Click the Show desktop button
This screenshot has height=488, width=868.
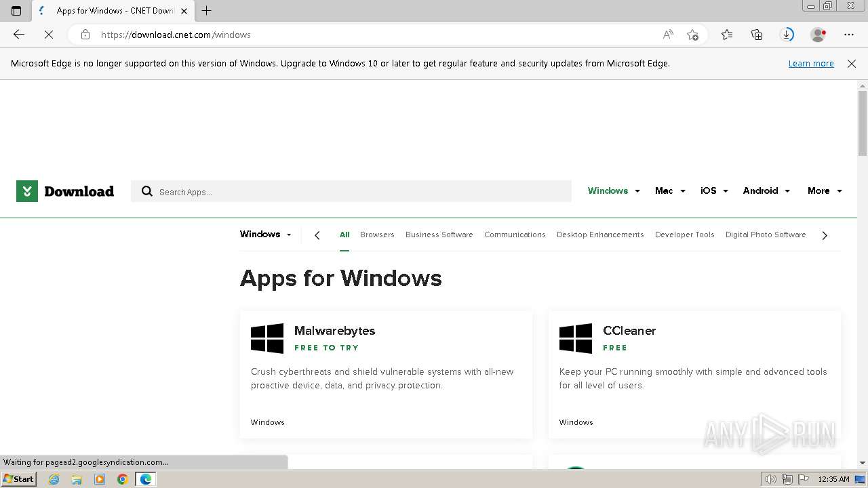click(861, 479)
